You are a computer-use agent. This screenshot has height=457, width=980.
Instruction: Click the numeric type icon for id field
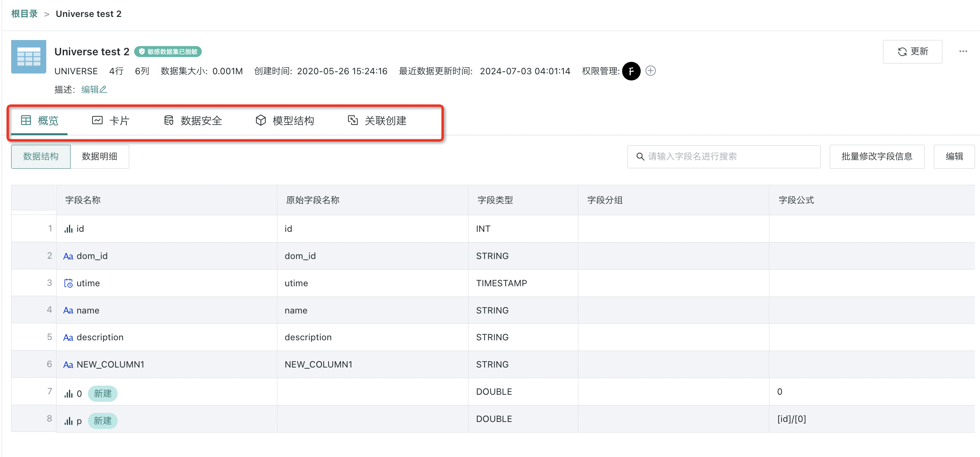[x=68, y=229]
